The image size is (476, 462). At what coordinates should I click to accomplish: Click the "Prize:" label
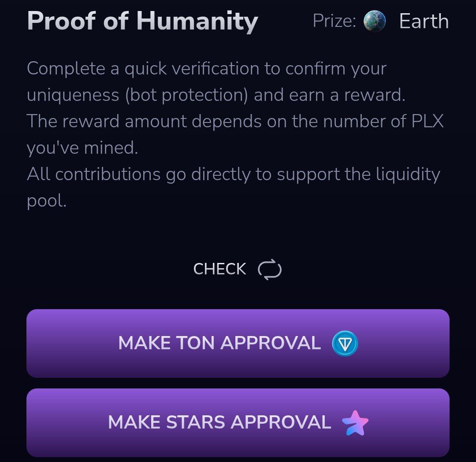334,21
